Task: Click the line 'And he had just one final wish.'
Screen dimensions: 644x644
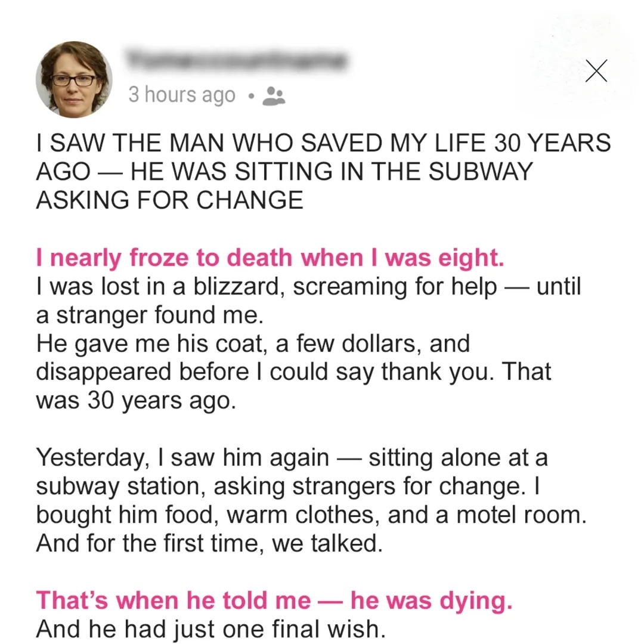Action: coord(210,629)
